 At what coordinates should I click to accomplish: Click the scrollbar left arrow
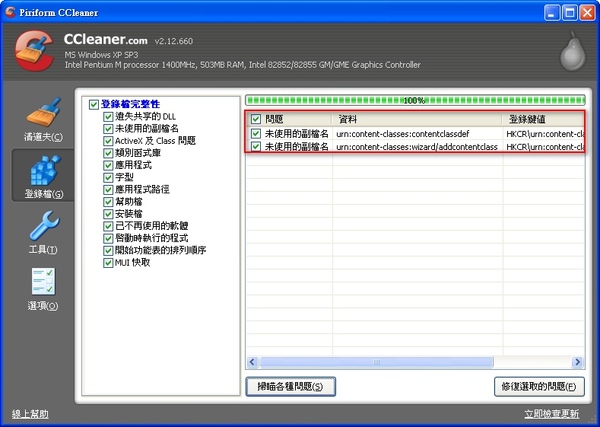click(252, 362)
